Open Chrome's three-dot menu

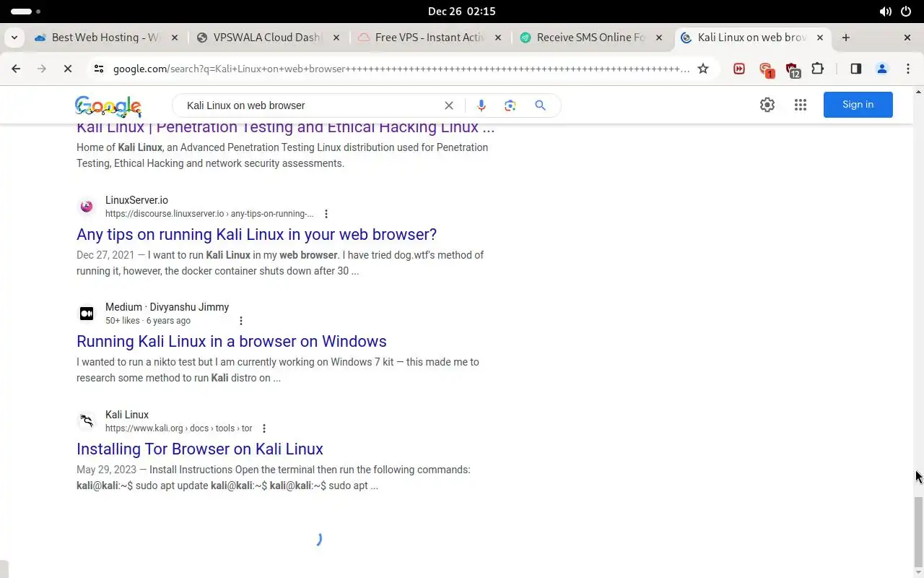tap(908, 69)
